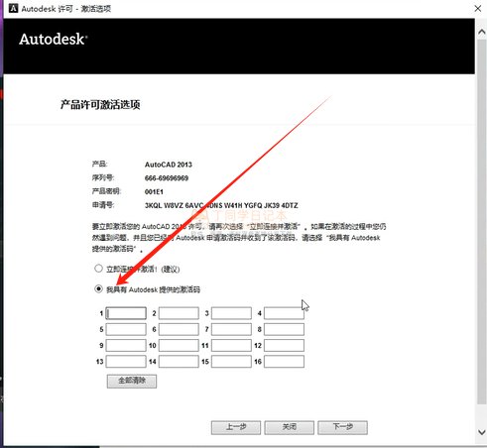This screenshot has height=448, width=487.
Task: Click activation code field 5
Action: pos(126,329)
